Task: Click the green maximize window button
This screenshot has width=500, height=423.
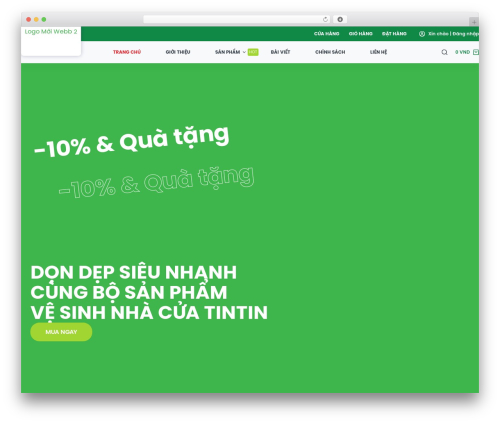Action: tap(44, 19)
